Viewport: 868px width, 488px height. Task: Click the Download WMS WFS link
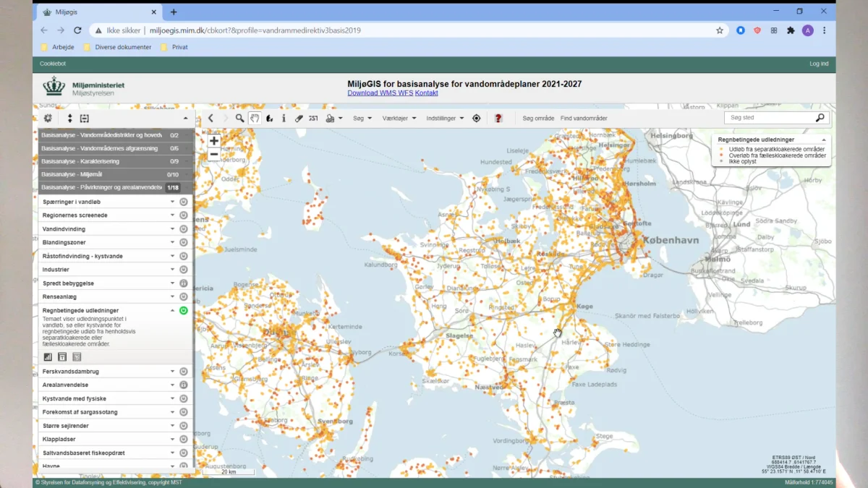click(380, 93)
